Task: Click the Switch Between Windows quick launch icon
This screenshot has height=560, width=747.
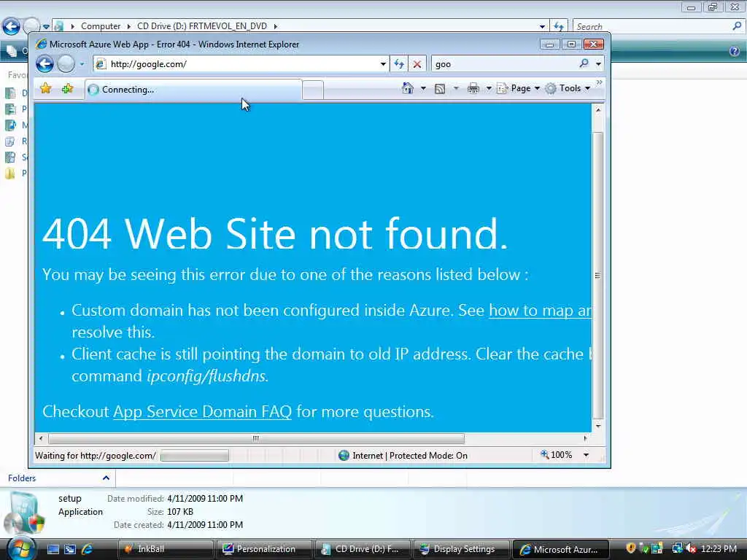Action: point(70,550)
